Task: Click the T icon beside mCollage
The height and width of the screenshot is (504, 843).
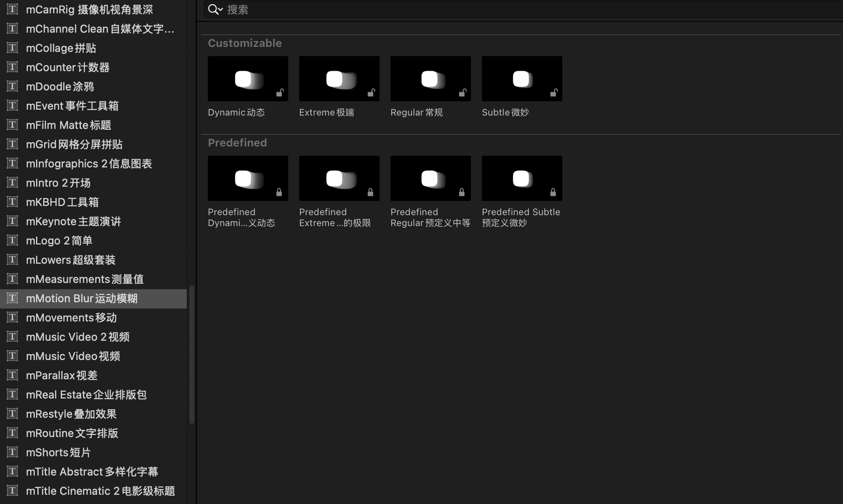Action: [x=13, y=48]
